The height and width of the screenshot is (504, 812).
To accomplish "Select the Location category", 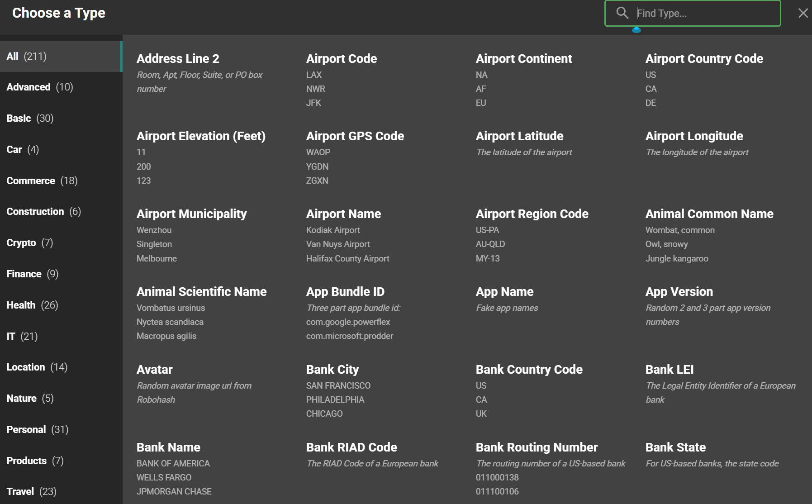I will (x=37, y=367).
